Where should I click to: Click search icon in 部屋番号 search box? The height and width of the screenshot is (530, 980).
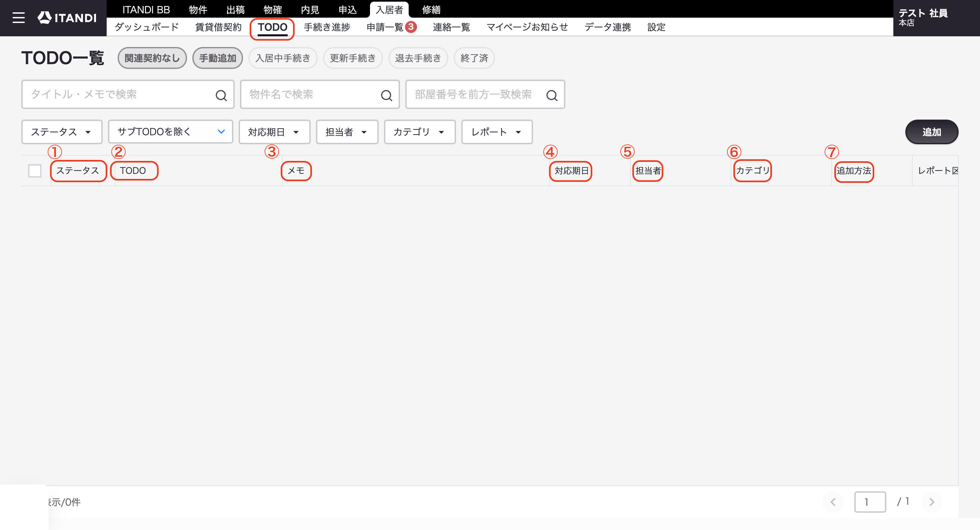click(552, 95)
